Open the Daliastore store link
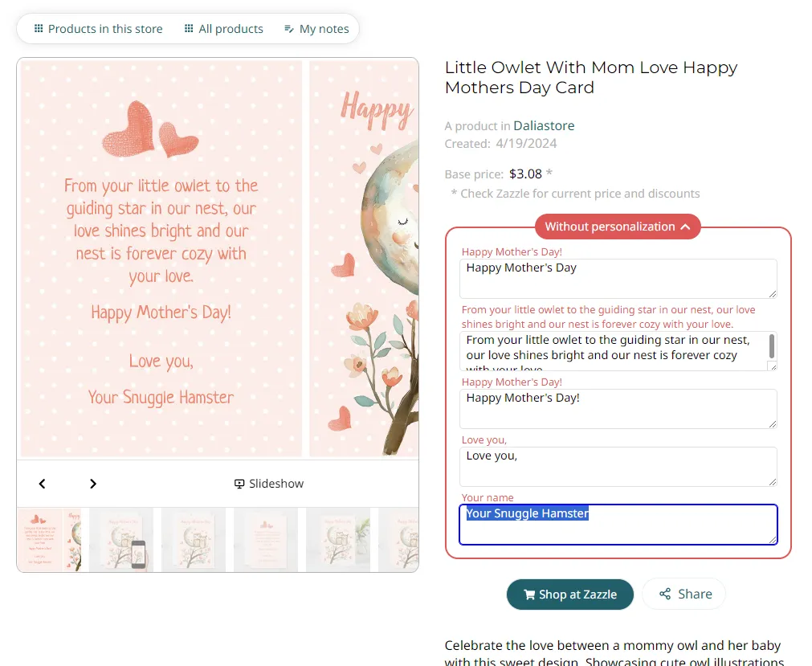 [544, 125]
